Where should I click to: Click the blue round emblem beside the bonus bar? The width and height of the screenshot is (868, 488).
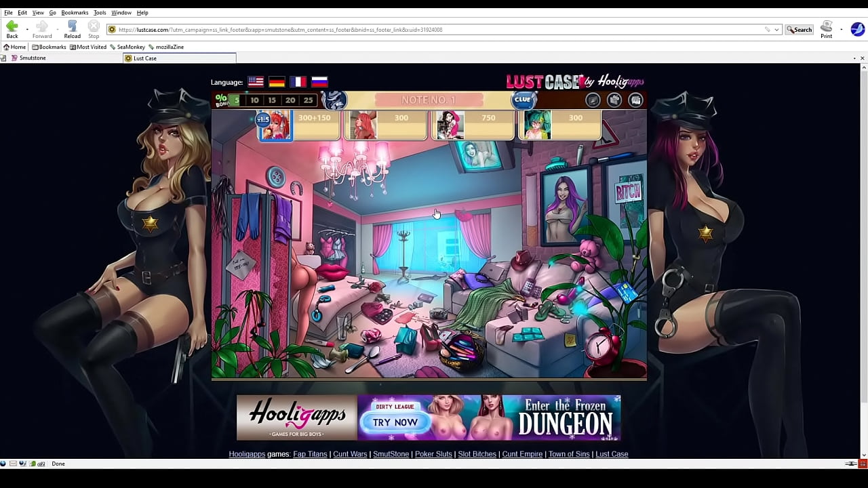[333, 100]
